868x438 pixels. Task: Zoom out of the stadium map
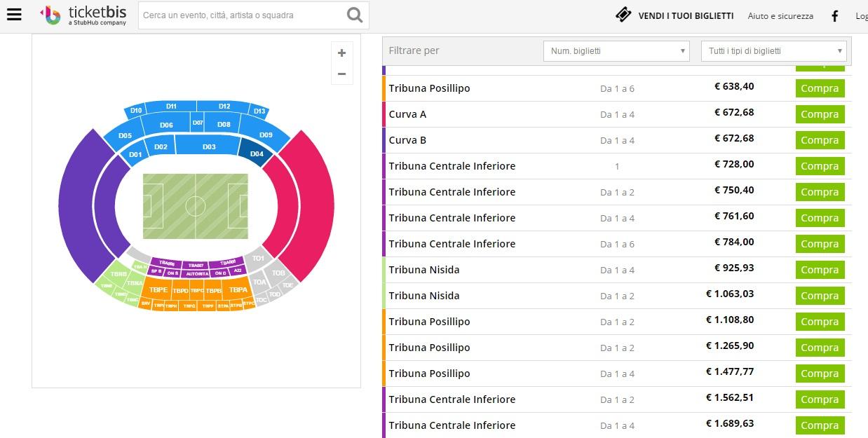pos(341,74)
